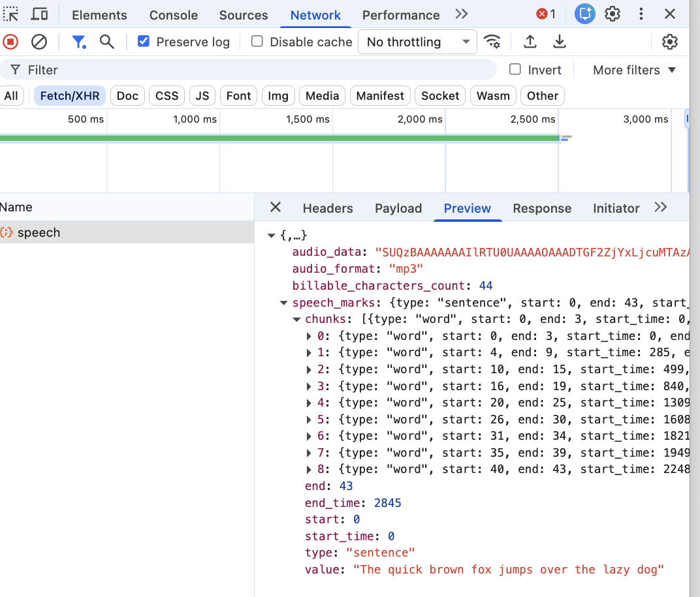The image size is (700, 597).
Task: Toggle the filter funnel icon
Action: coord(79,42)
